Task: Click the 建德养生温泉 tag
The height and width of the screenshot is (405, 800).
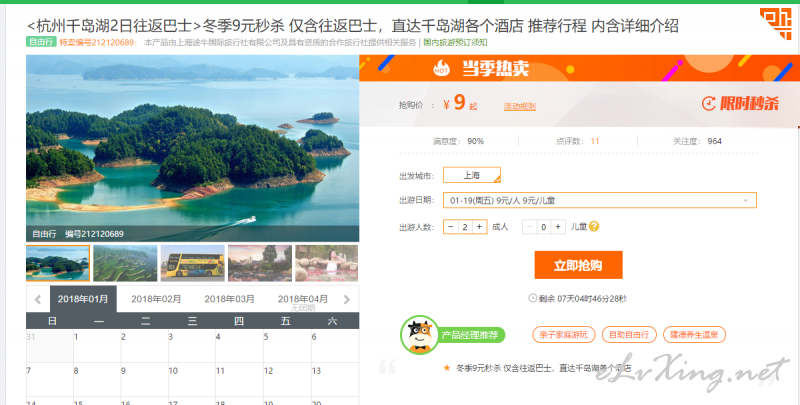Action: [694, 335]
